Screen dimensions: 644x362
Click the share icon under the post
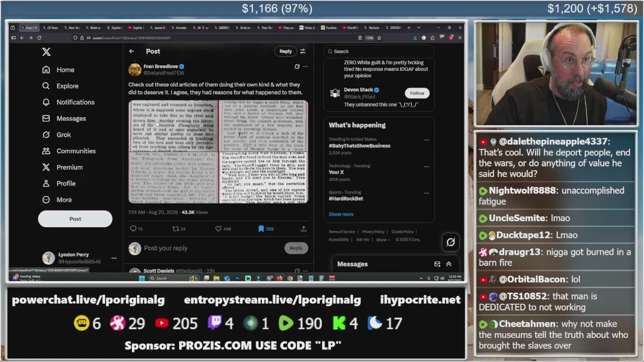click(303, 229)
